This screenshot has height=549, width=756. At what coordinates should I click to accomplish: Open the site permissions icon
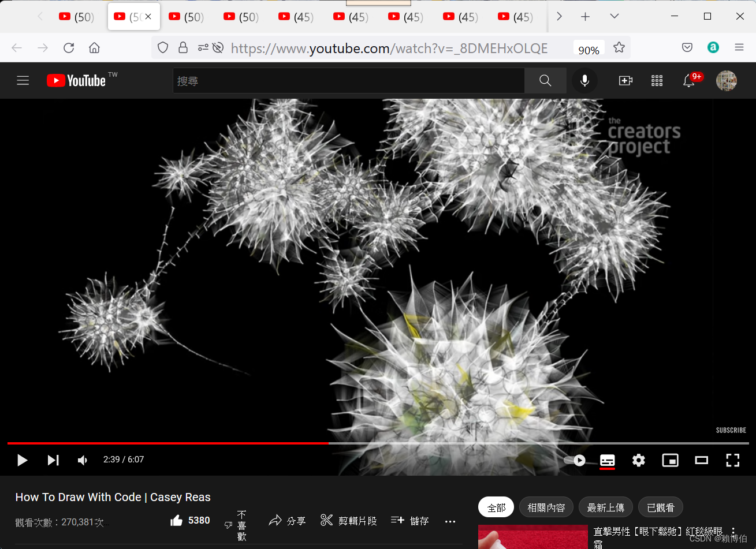click(203, 48)
